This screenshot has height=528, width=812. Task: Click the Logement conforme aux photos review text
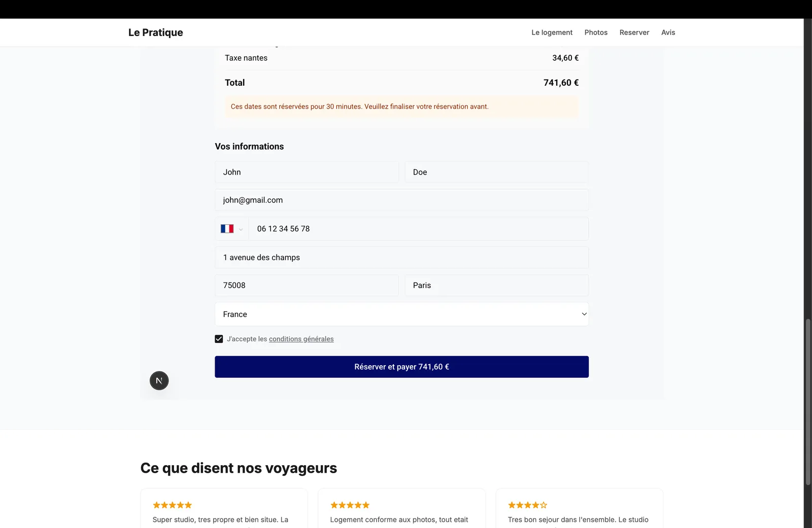(x=399, y=520)
